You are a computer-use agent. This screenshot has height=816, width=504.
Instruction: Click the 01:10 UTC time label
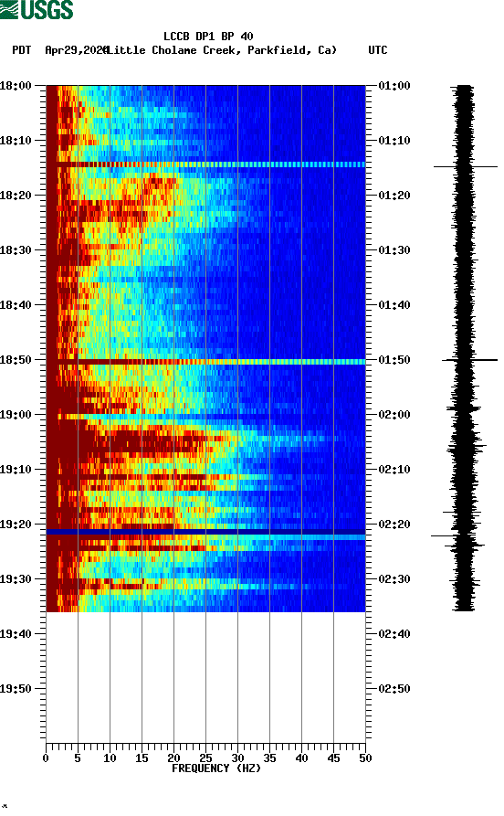coord(394,141)
